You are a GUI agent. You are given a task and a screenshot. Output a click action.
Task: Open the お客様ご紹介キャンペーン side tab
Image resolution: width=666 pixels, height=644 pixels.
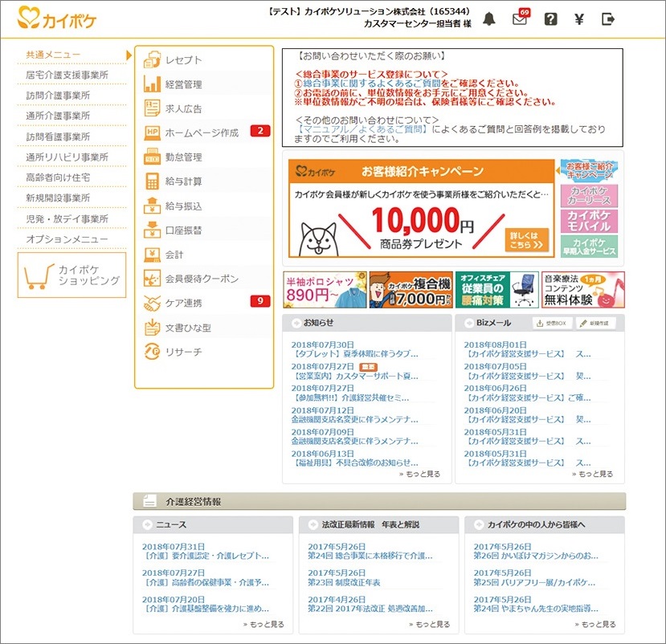[589, 170]
